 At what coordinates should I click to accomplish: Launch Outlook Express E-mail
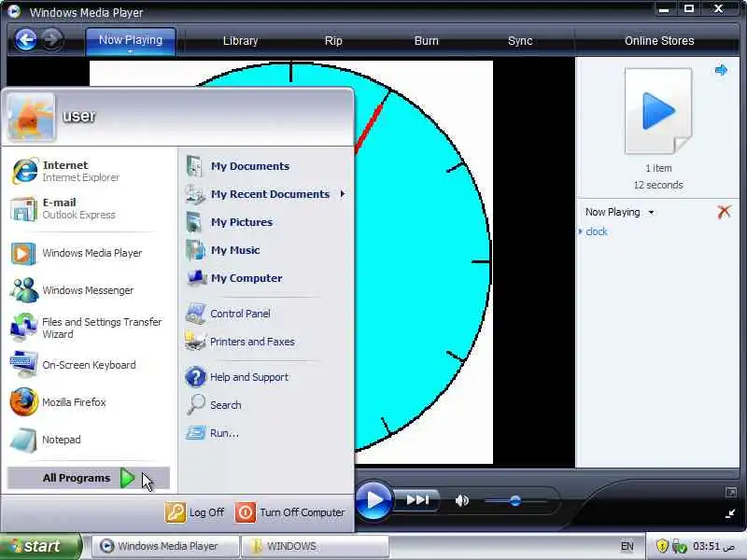(x=90, y=208)
